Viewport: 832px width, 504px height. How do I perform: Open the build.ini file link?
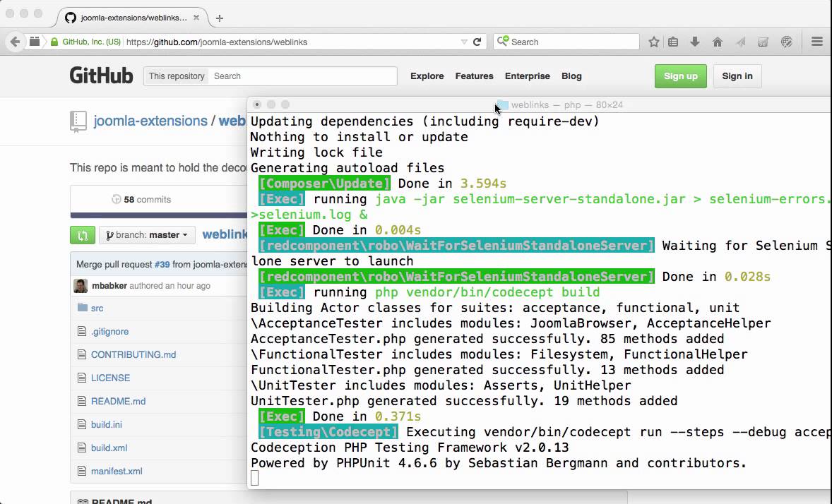[x=107, y=424]
